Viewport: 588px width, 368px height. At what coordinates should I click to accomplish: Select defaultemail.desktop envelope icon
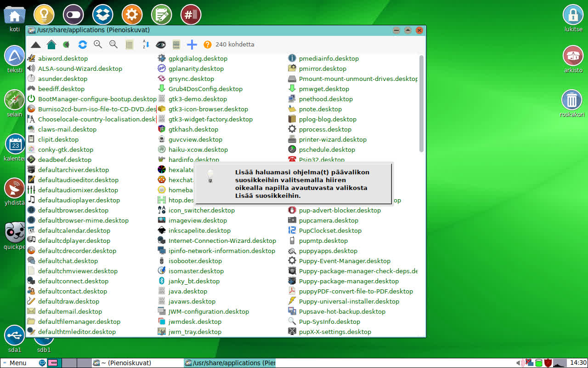tap(31, 311)
